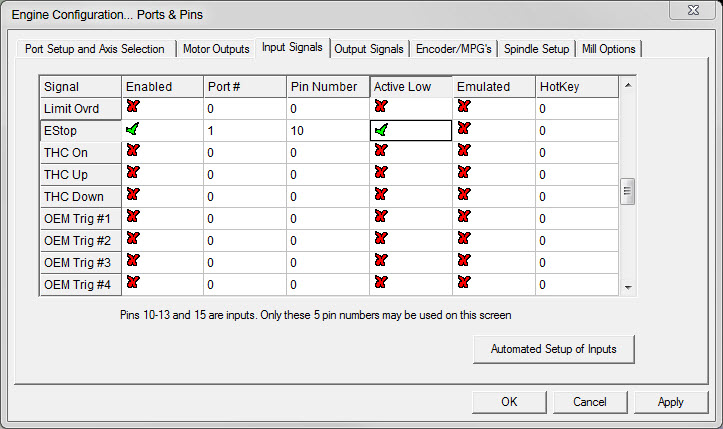The image size is (723, 429).
Task: Toggle THC Down Enabled state
Action: [x=132, y=194]
